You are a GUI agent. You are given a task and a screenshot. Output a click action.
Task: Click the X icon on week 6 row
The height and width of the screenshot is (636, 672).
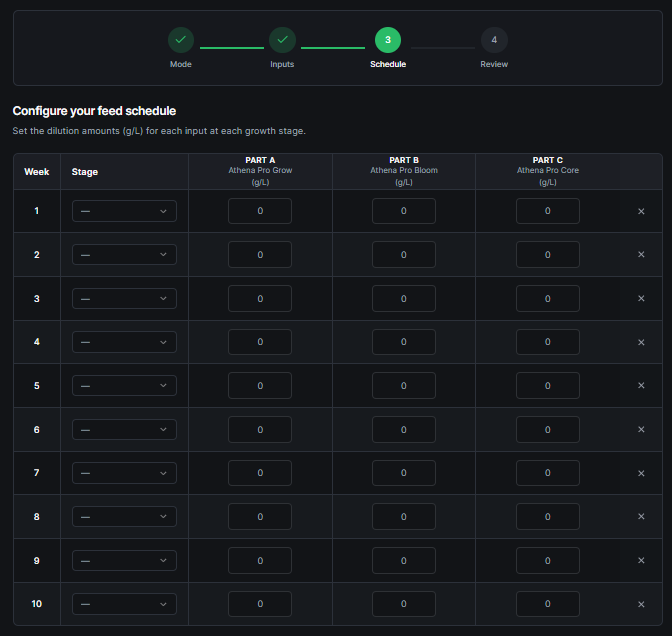[x=641, y=429]
